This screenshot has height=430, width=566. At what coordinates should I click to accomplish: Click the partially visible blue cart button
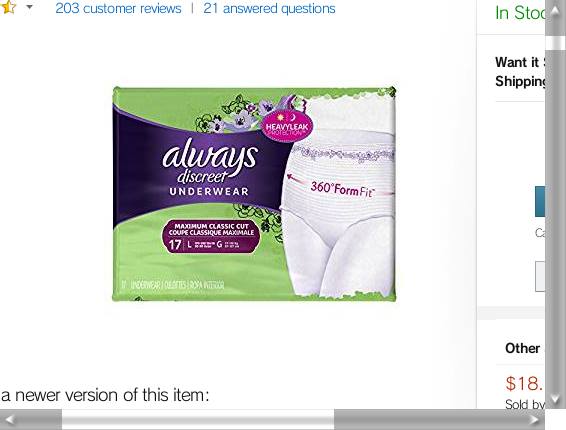(x=540, y=201)
